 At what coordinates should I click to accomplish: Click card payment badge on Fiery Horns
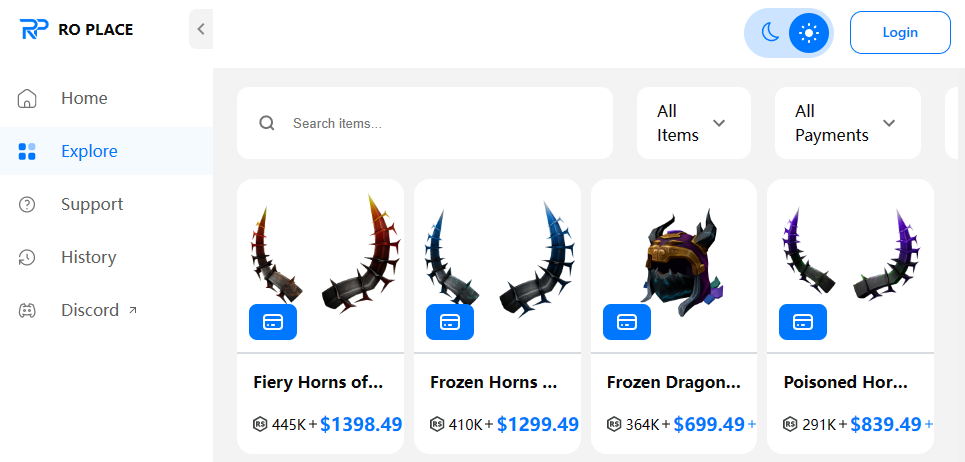coord(273,322)
